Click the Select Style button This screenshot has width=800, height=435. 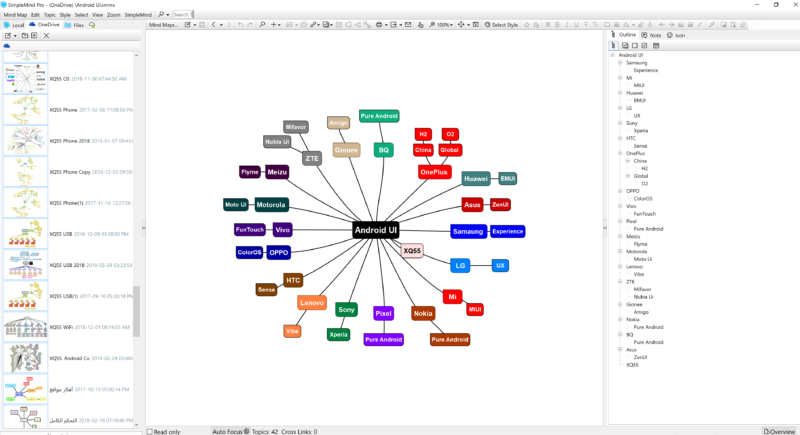(501, 24)
